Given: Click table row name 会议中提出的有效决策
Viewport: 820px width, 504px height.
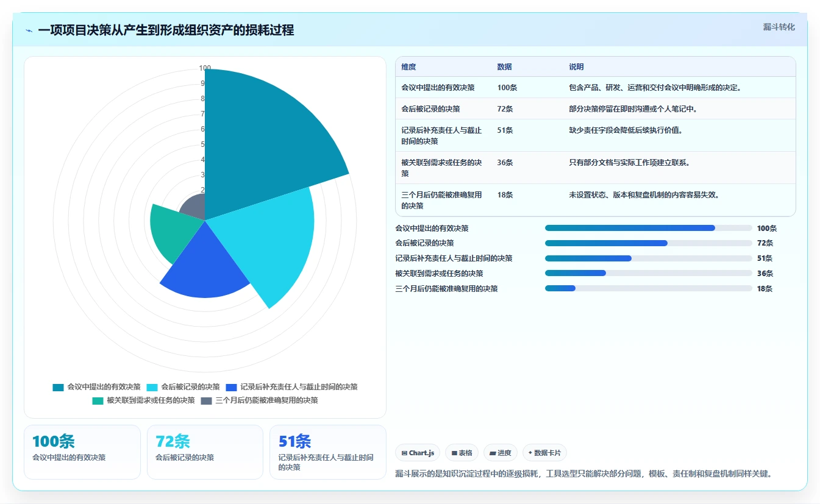Looking at the screenshot, I should click(438, 88).
